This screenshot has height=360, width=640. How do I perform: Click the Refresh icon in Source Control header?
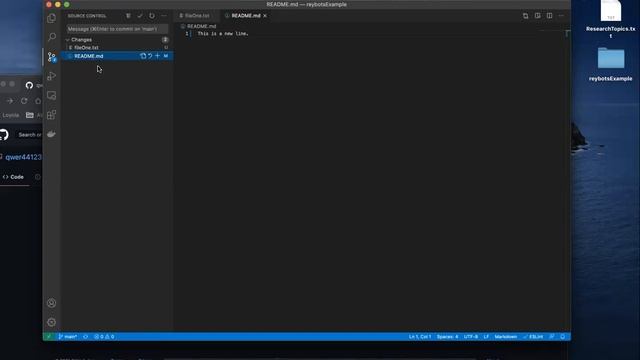click(x=152, y=16)
